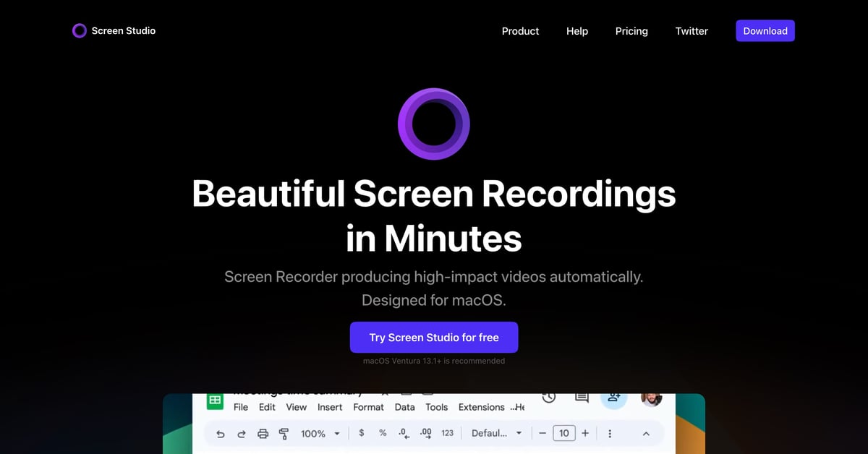868x454 pixels.
Task: Click the font size field showing 10
Action: (564, 433)
